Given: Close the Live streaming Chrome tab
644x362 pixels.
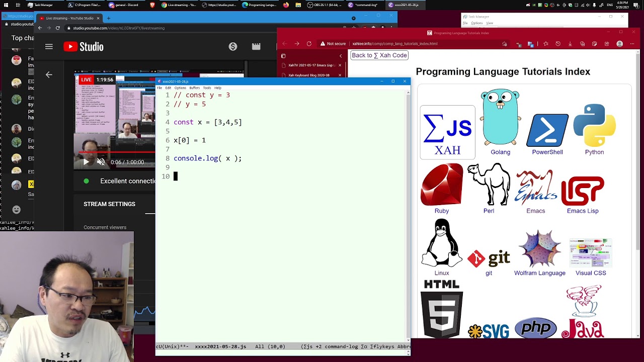Looking at the screenshot, I should point(98,18).
